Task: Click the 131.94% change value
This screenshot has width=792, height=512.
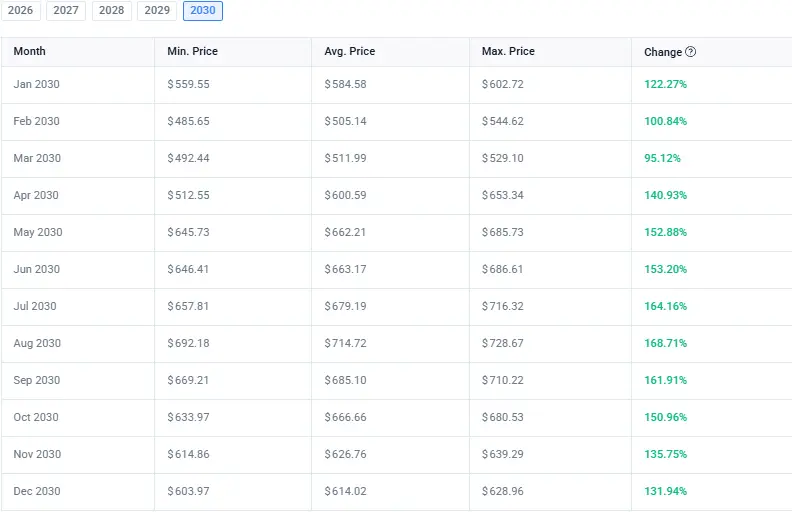Action: pyautogui.click(x=665, y=491)
